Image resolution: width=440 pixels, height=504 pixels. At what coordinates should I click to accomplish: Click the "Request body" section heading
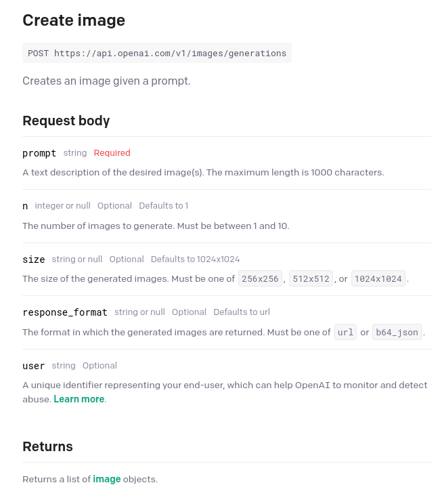tap(66, 121)
